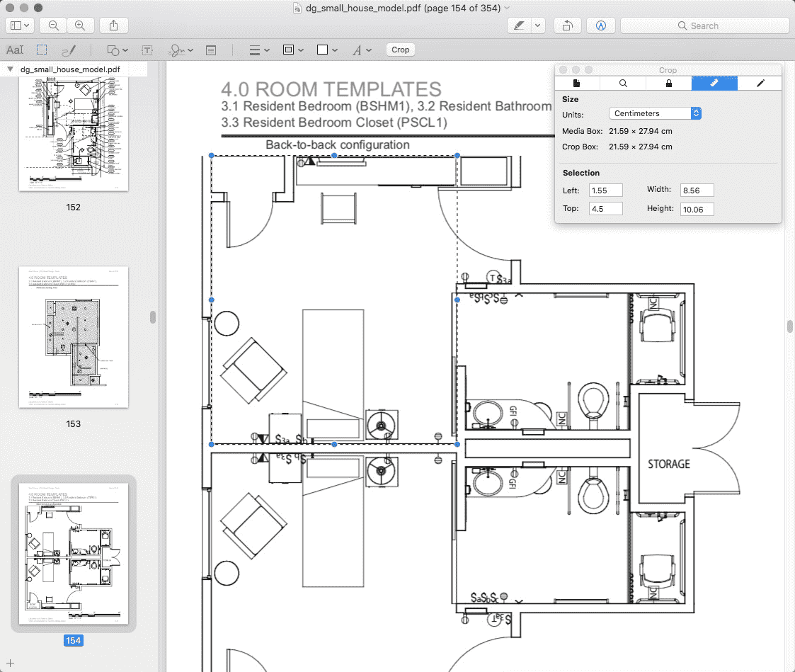The image size is (795, 672).
Task: Select the page 153 thumbnail
Action: coord(74,336)
